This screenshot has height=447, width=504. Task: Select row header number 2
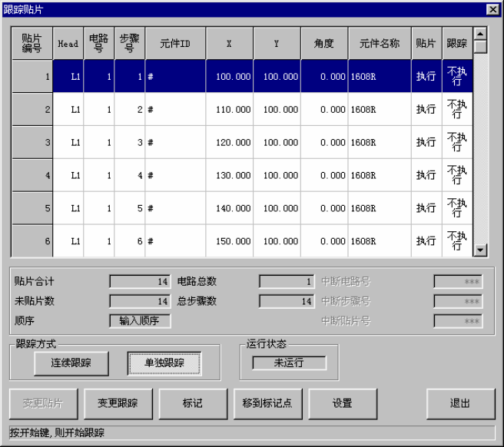[x=32, y=110]
